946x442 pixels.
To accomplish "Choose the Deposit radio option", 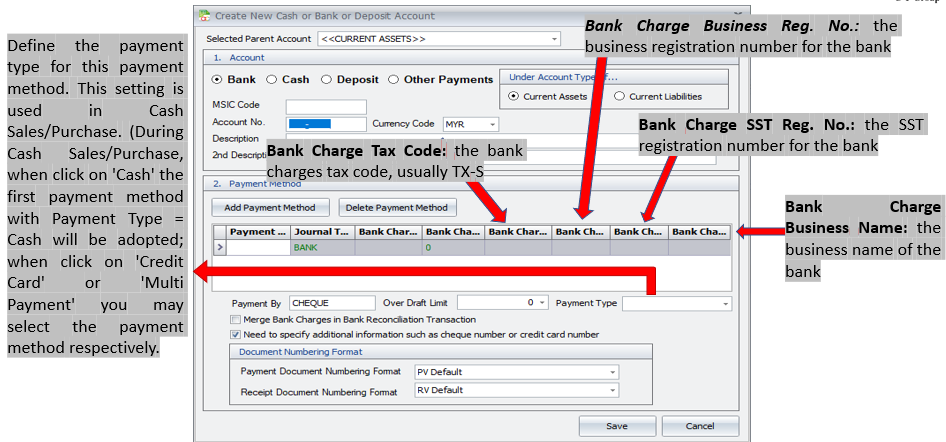I will (327, 79).
